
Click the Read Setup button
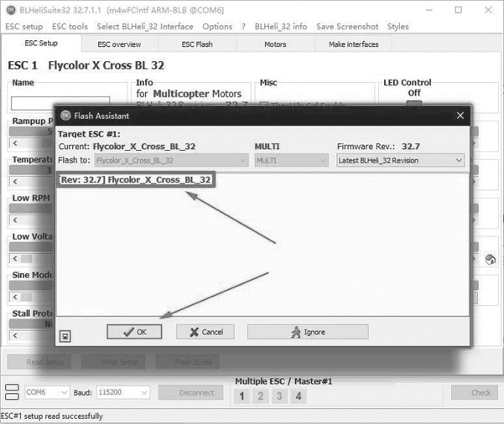(39, 362)
